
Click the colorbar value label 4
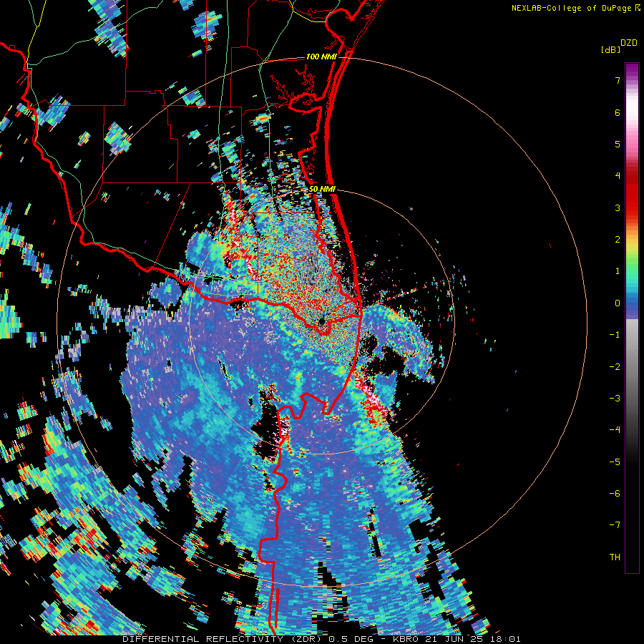(618, 176)
